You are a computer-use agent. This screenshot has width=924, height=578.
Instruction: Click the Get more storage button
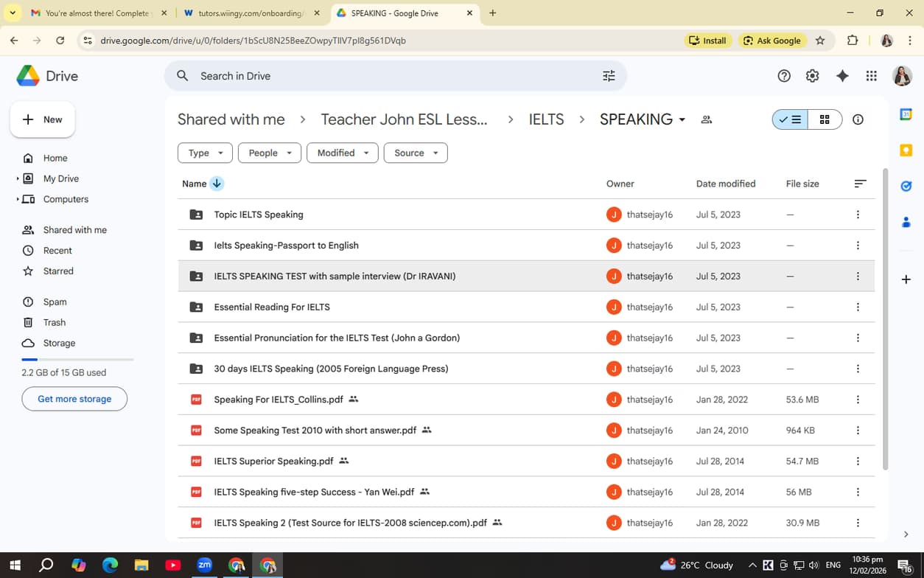click(x=74, y=398)
